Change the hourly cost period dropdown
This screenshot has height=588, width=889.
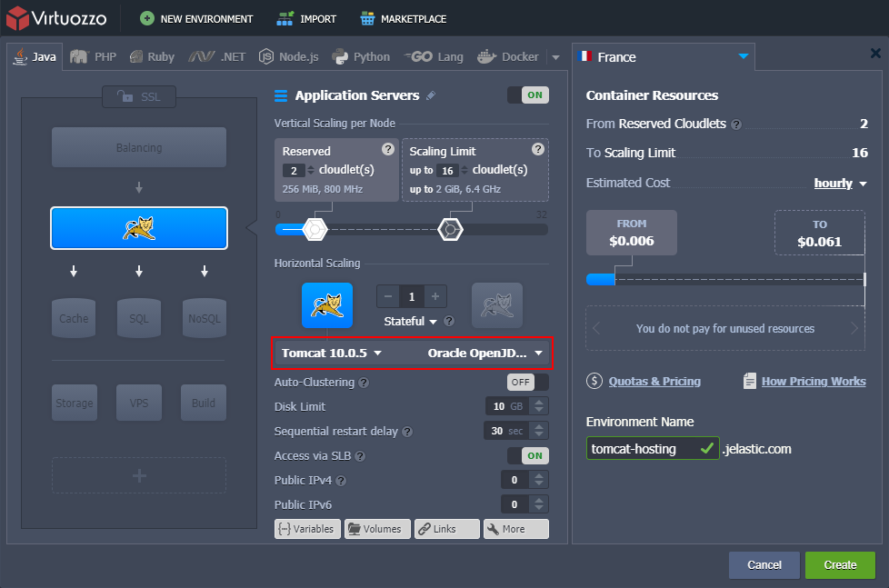[840, 184]
